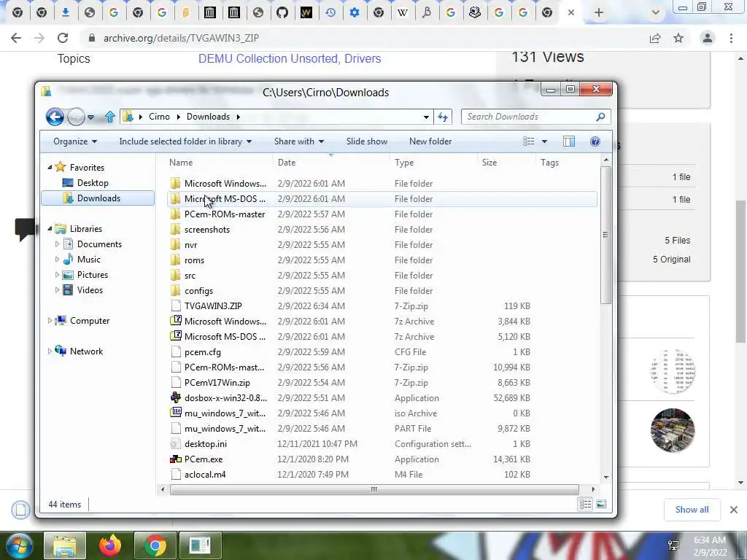This screenshot has width=747, height=560.
Task: Click Firefox icon in the taskbar
Action: click(110, 545)
